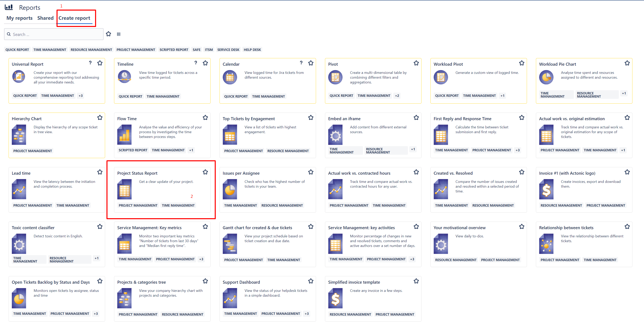The image size is (644, 325).
Task: Star the Workload Pie Chart card
Action: pos(627,63)
